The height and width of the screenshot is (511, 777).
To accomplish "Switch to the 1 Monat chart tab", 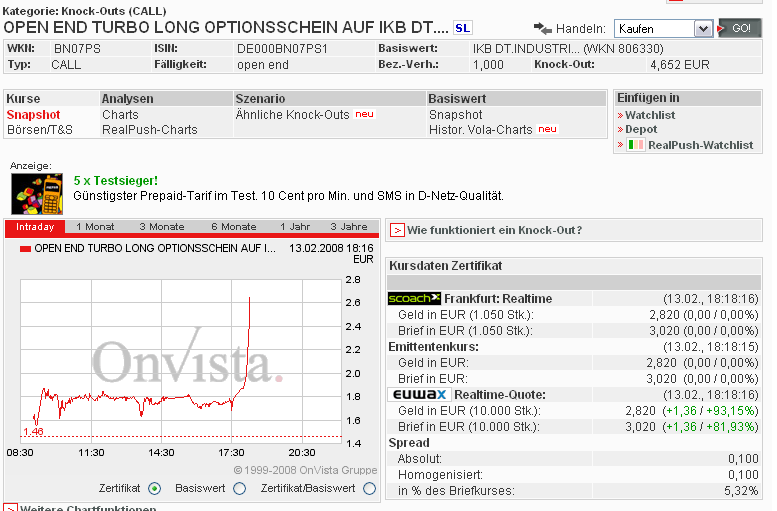I will 95,227.
